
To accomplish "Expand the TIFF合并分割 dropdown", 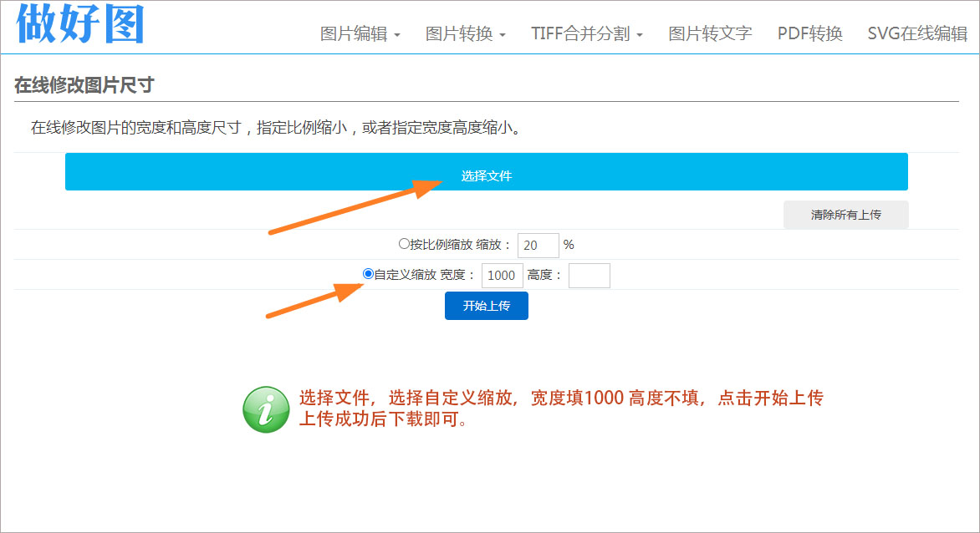I will pos(586,34).
